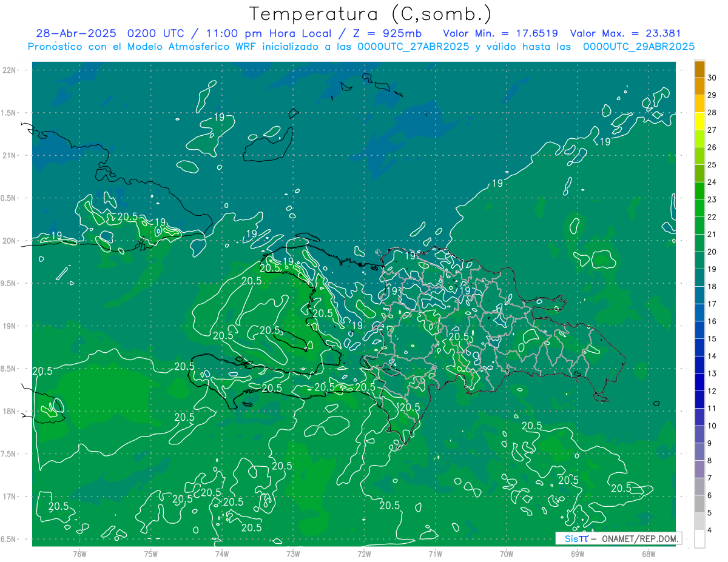Click the colorbar value '7'
728x562 pixels.
pos(710,478)
